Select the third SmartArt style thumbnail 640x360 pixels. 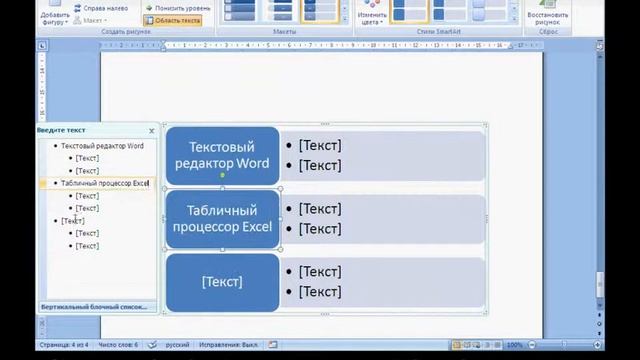point(489,11)
